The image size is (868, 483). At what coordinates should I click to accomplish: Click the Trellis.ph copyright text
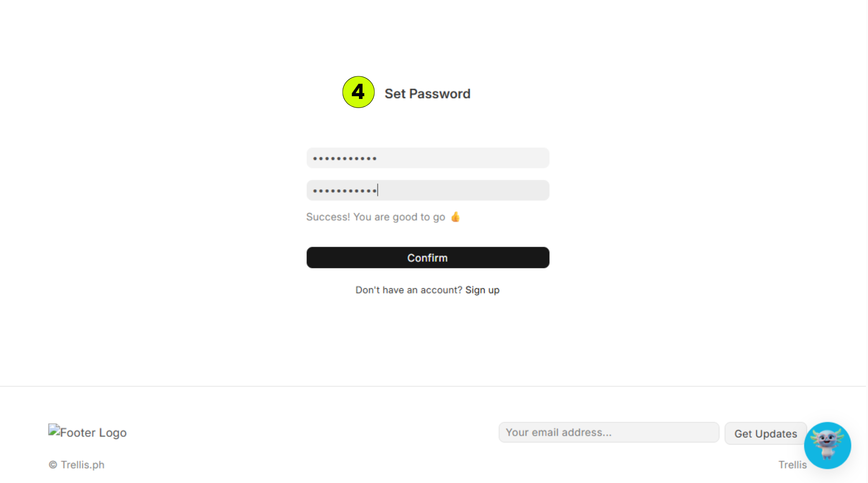[x=83, y=464]
